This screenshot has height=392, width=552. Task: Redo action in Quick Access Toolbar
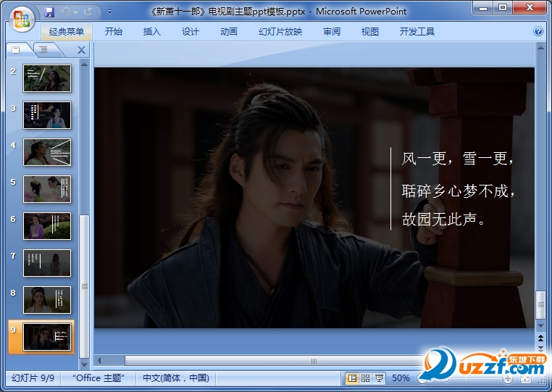[88, 12]
